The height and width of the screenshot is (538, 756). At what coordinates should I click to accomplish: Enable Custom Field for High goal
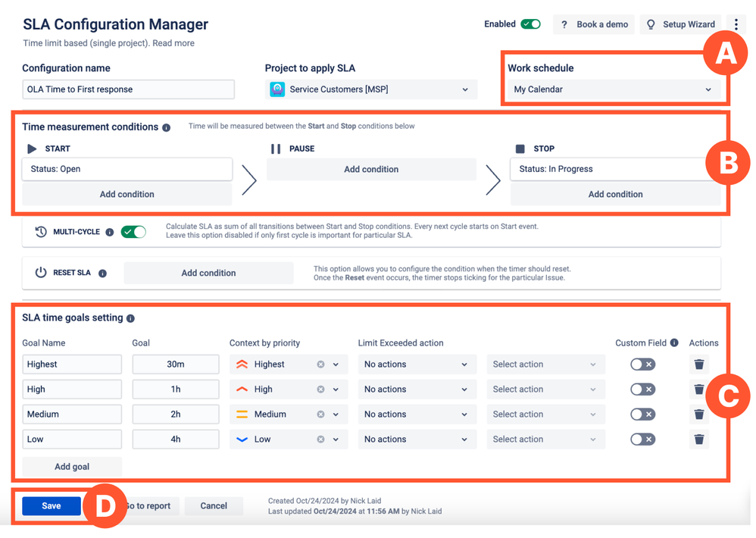tap(642, 389)
